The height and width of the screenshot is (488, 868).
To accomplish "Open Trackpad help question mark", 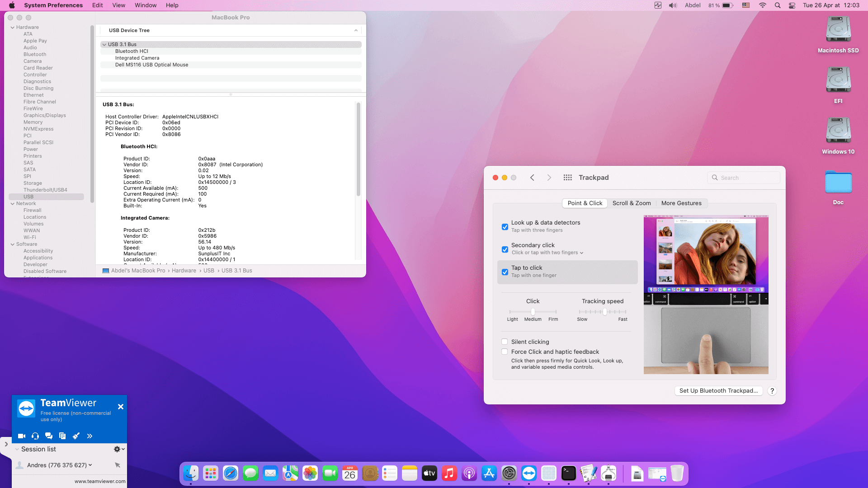I will (772, 391).
